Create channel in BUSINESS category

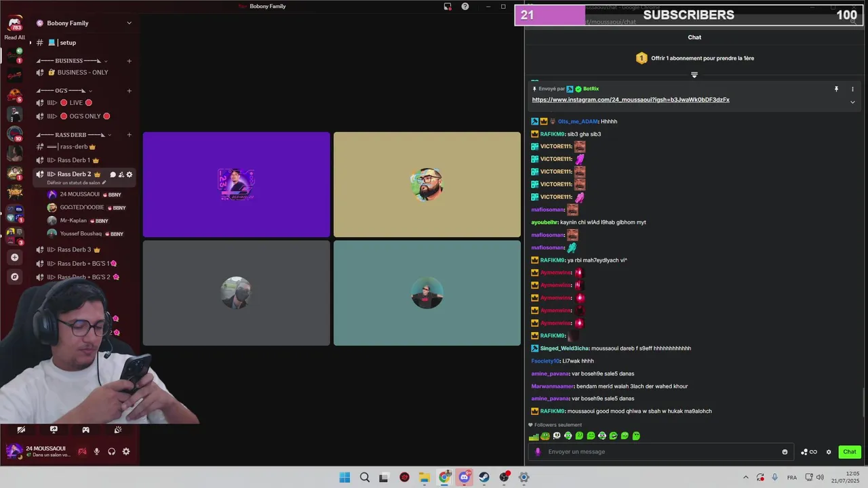pos(129,61)
